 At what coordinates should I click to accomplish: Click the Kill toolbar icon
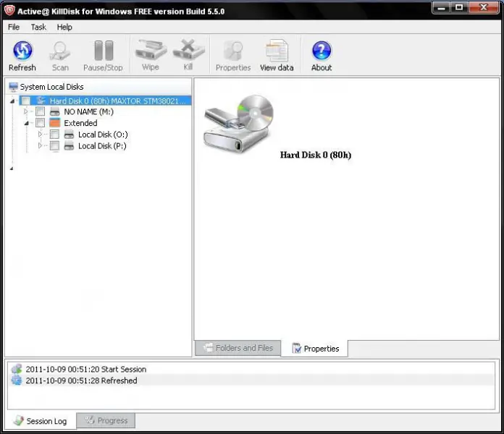pyautogui.click(x=188, y=50)
